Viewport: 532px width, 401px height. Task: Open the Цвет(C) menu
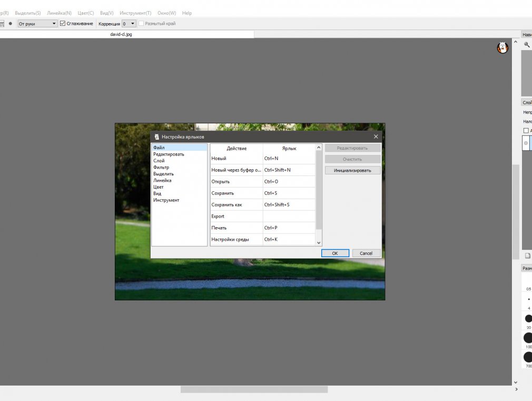(x=85, y=13)
